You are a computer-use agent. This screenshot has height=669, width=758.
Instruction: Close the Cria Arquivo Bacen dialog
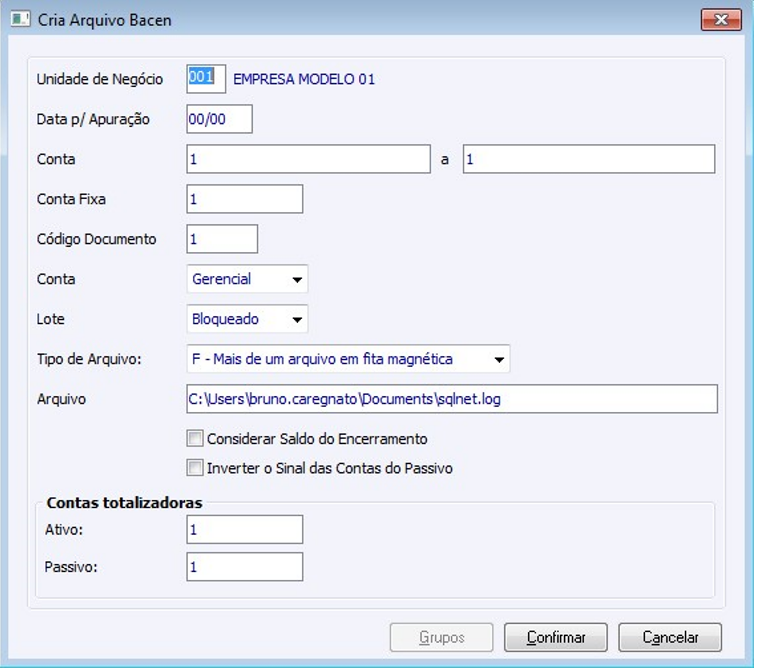(721, 20)
